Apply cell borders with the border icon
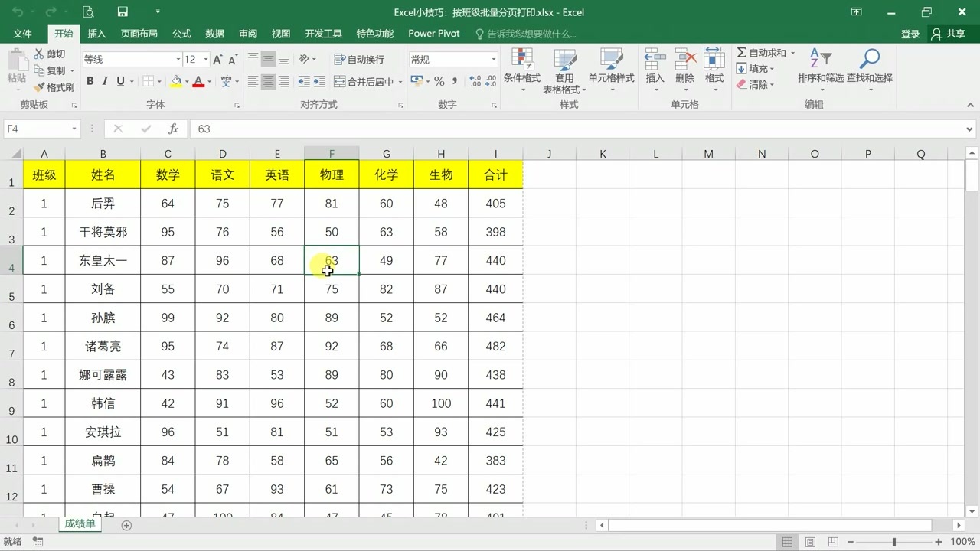This screenshot has width=980, height=551. coord(149,81)
